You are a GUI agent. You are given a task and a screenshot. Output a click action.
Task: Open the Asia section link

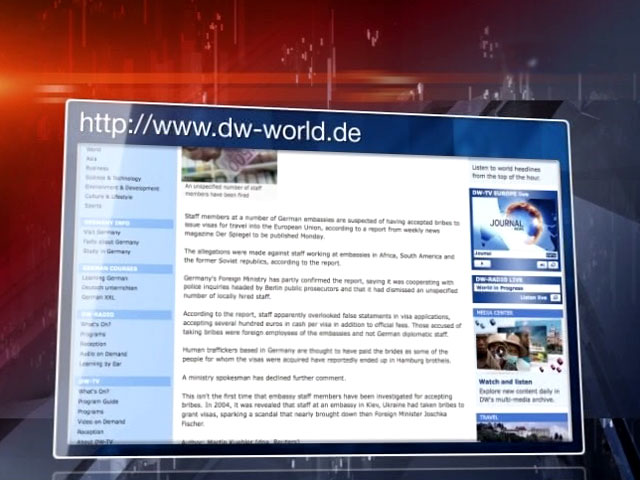point(91,159)
